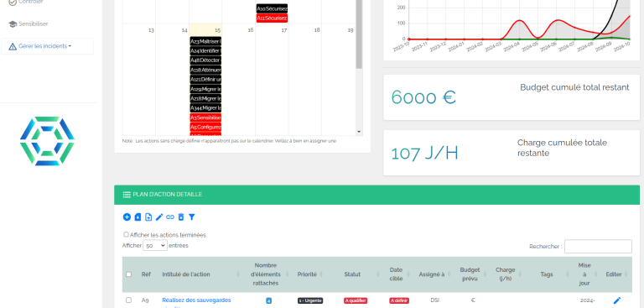Check the select-all checkbox in table header
This screenshot has width=644, height=308.
tap(128, 274)
